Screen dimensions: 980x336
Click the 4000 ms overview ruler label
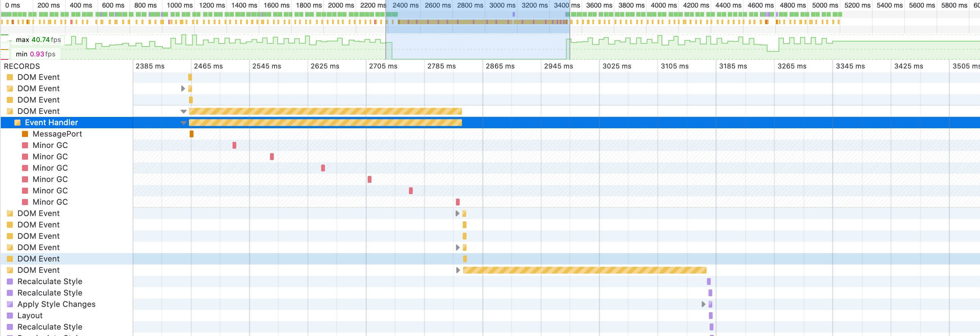[x=663, y=5]
